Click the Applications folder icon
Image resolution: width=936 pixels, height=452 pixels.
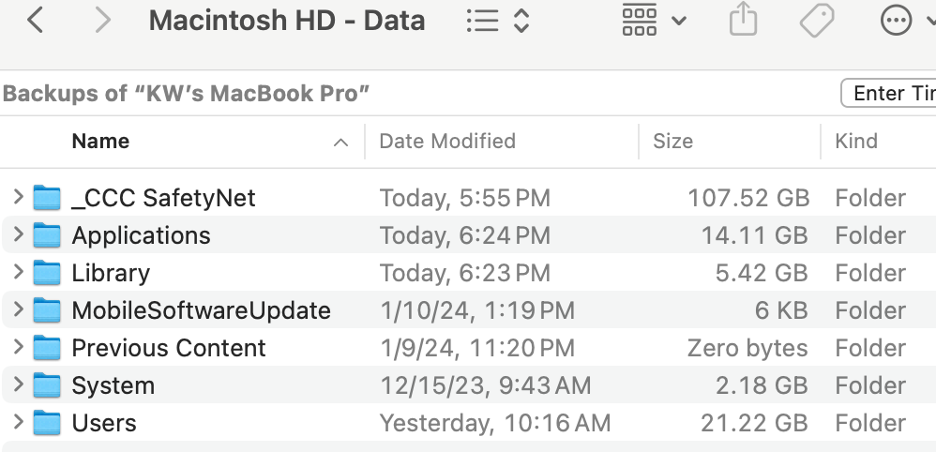pyautogui.click(x=46, y=236)
